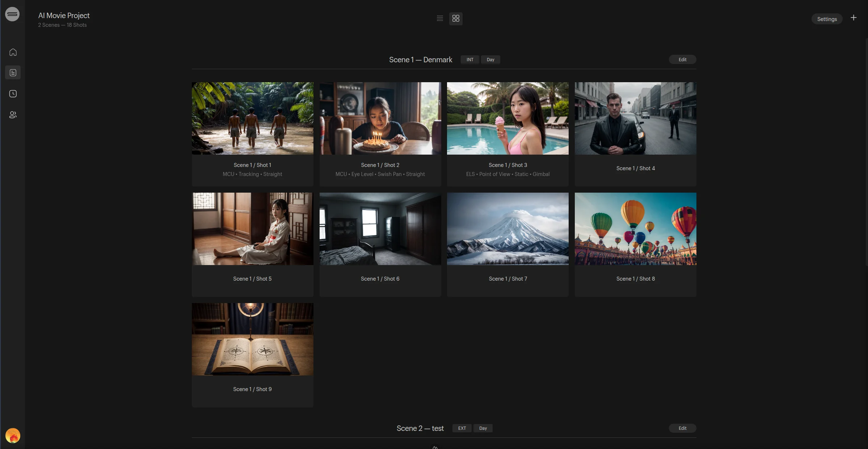Open the people/characters sidebar icon
Image resolution: width=868 pixels, height=449 pixels.
[13, 115]
